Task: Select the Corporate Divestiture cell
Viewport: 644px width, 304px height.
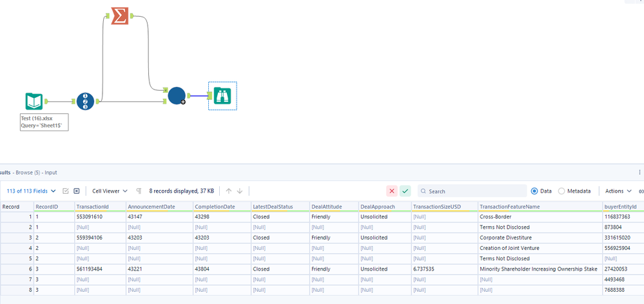Action: click(x=540, y=238)
